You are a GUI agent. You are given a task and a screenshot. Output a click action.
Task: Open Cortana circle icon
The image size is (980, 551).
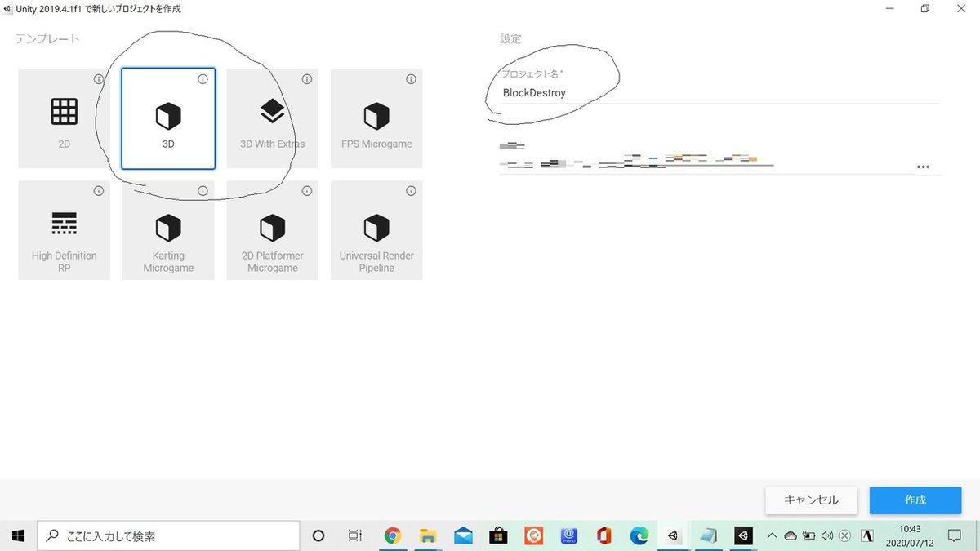pos(318,536)
